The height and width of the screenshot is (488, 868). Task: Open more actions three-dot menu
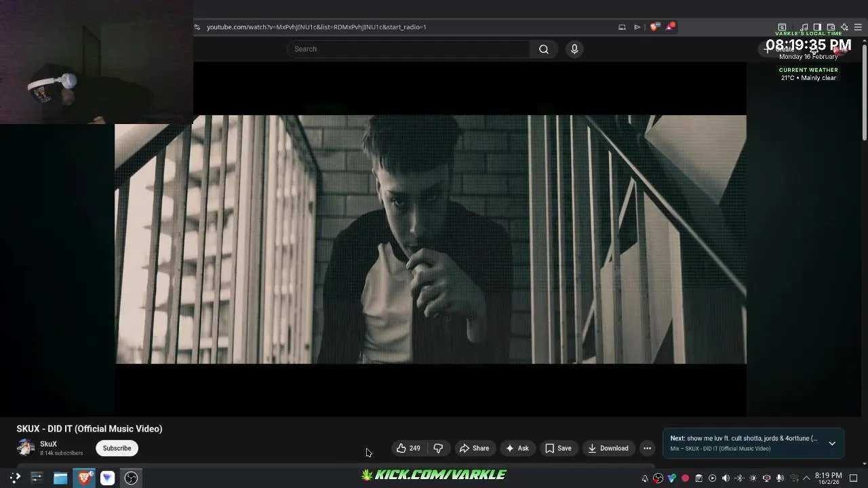[x=647, y=448]
